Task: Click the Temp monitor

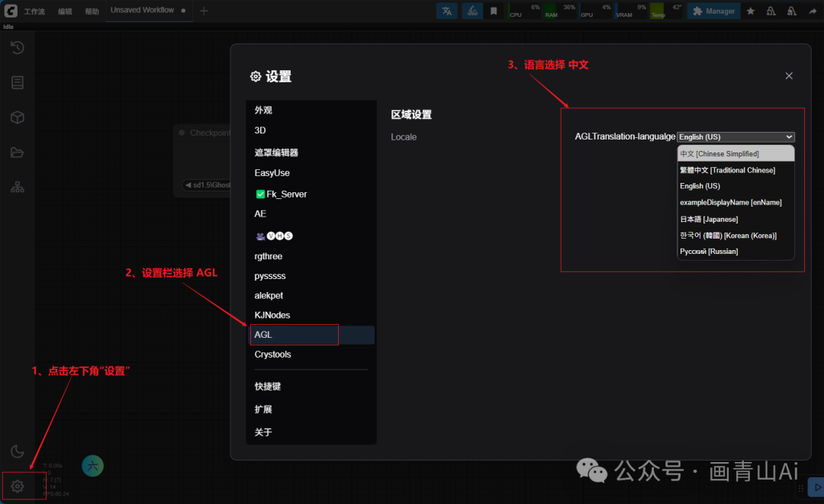Action: click(x=666, y=11)
